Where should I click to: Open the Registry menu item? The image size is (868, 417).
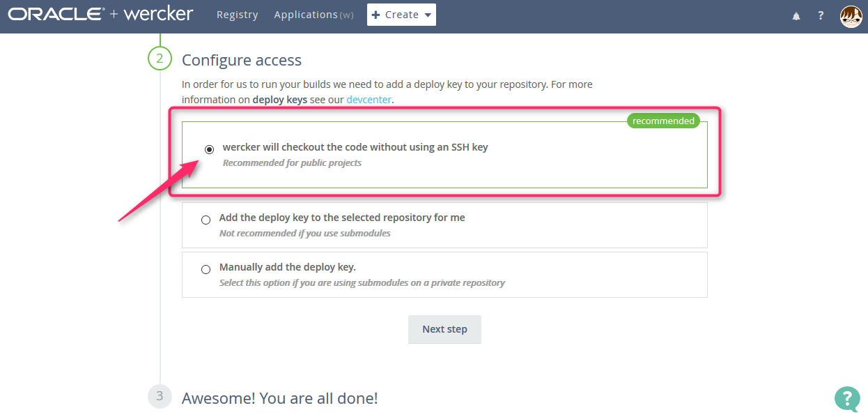click(237, 15)
